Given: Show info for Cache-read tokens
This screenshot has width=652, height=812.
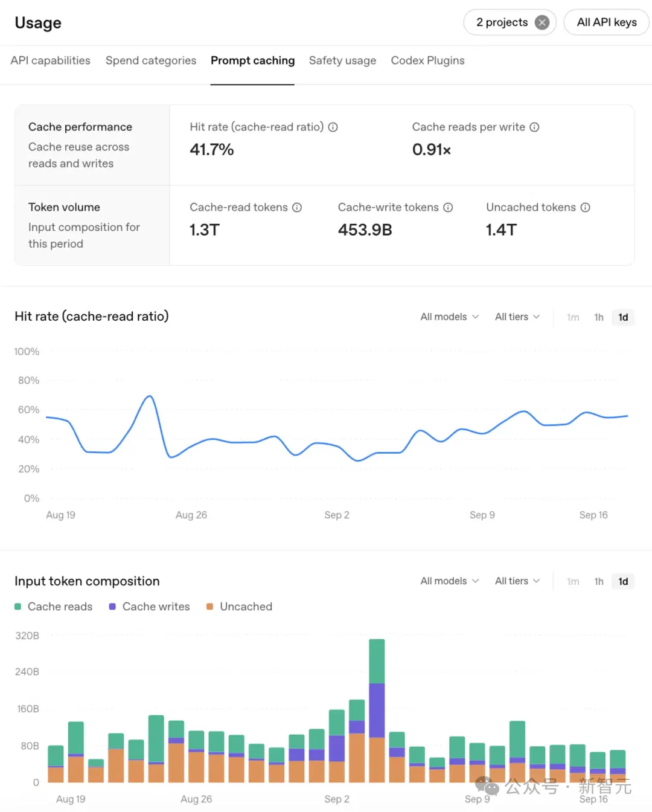Looking at the screenshot, I should [x=297, y=207].
